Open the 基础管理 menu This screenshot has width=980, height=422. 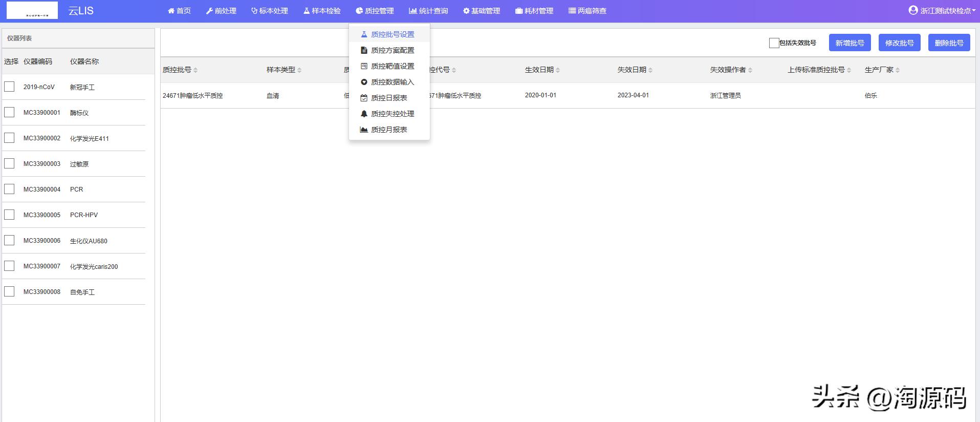click(x=482, y=11)
